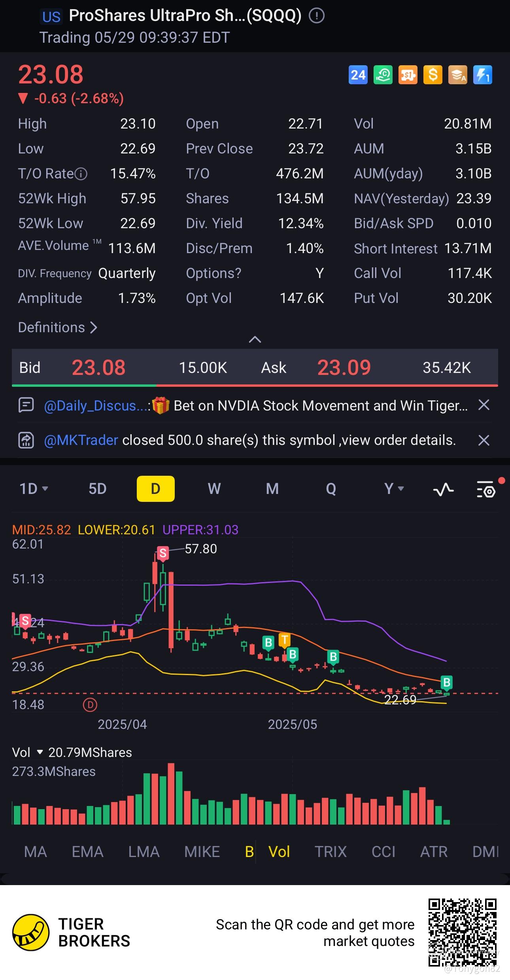Select the EMA indicator

(88, 851)
